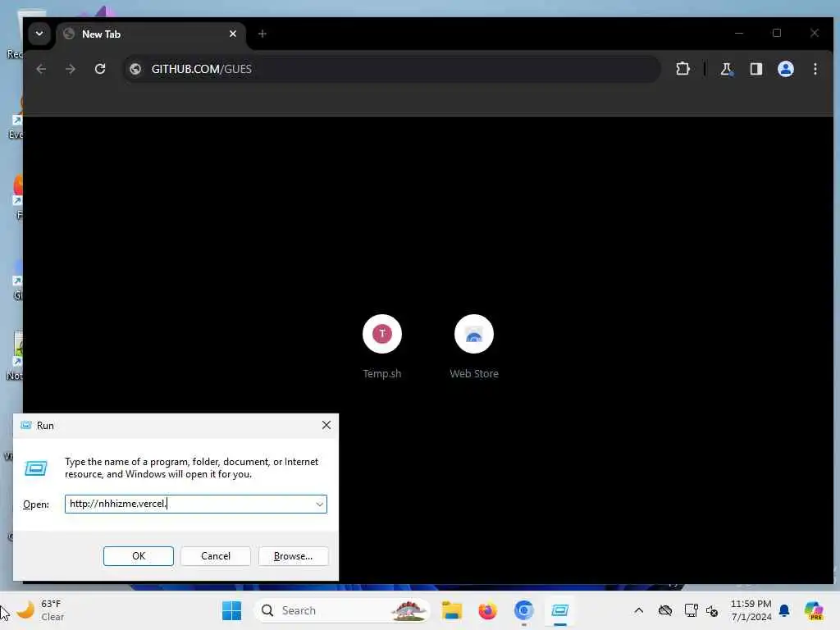The height and width of the screenshot is (630, 840).
Task: Click the browser back arrow
Action: pos(41,69)
